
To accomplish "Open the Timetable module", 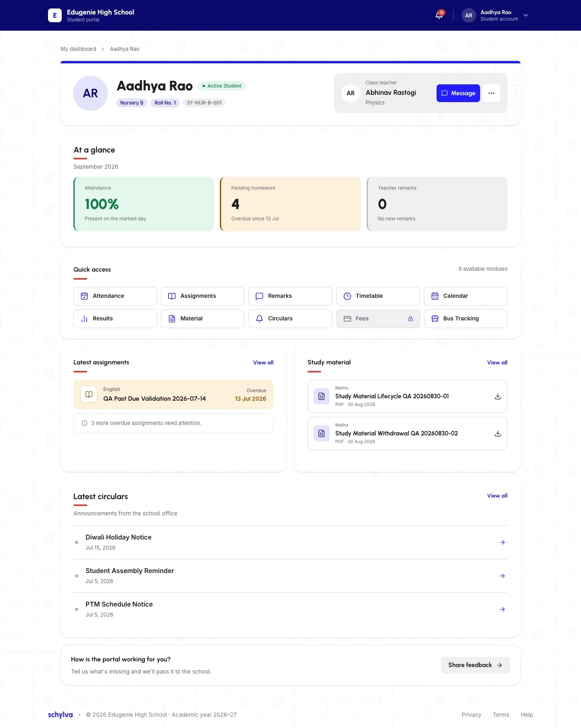I will point(378,296).
